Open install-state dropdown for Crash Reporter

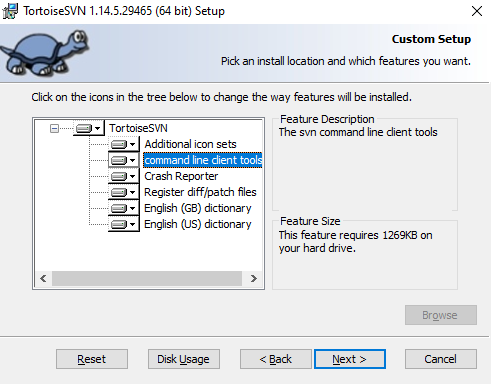point(124,176)
